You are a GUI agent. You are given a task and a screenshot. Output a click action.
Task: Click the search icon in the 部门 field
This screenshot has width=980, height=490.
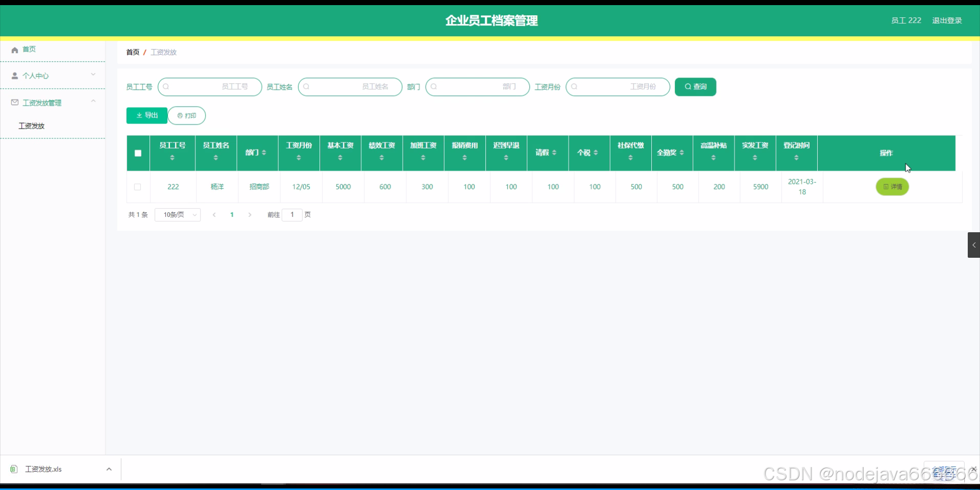[434, 87]
